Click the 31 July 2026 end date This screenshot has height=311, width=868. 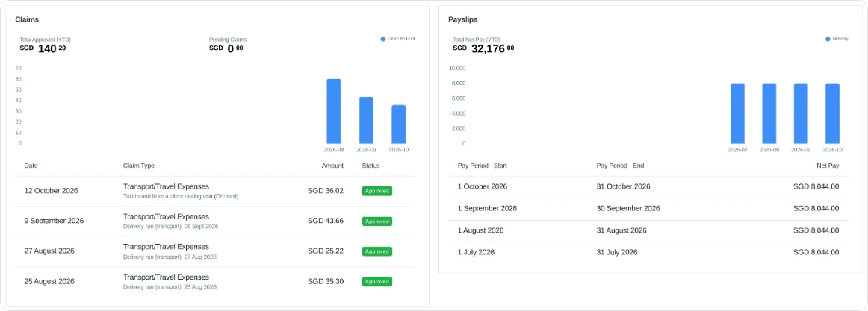(x=617, y=252)
